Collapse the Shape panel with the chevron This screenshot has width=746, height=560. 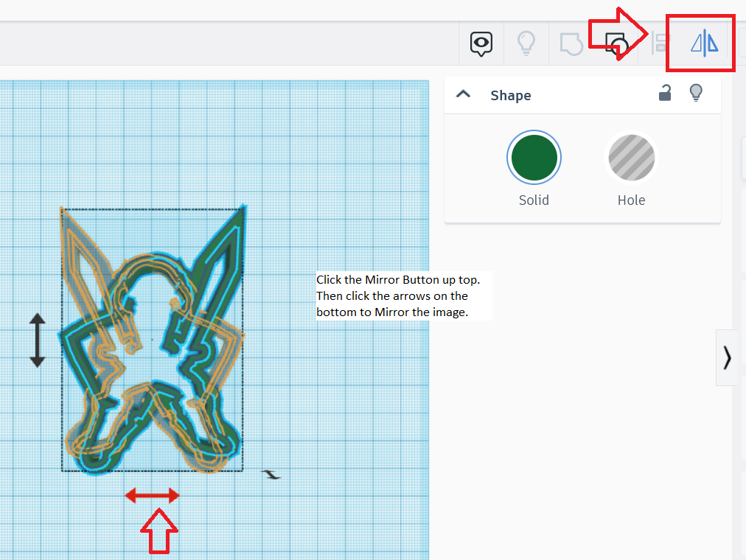point(463,94)
